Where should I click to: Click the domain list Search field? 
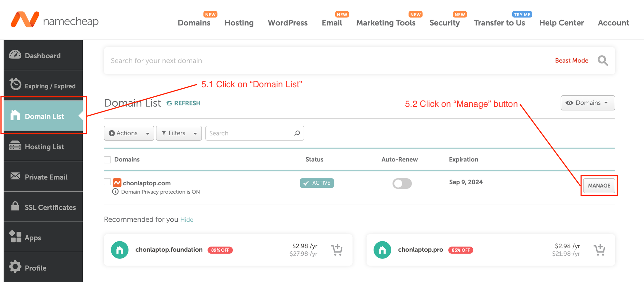click(254, 133)
